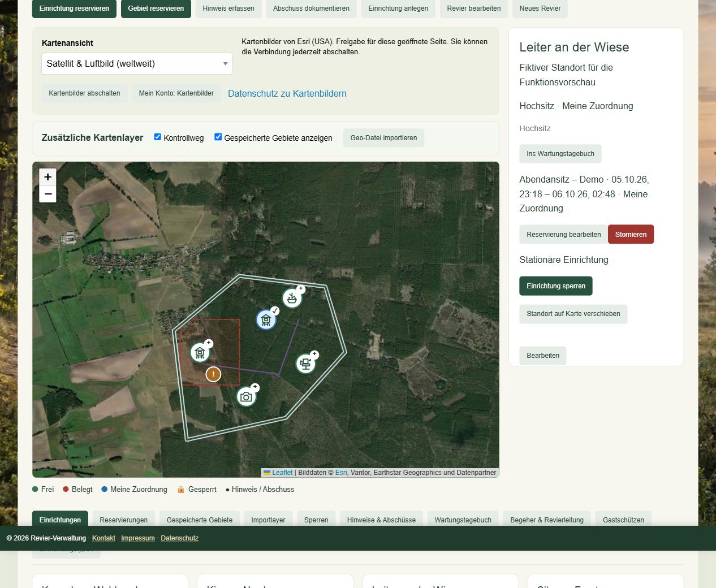
Task: Open the Hinweise & Abschüsse tab
Action: (381, 520)
